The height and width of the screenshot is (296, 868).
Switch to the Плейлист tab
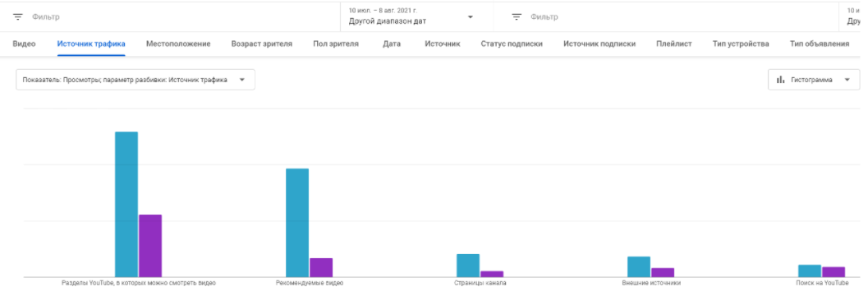(x=673, y=44)
